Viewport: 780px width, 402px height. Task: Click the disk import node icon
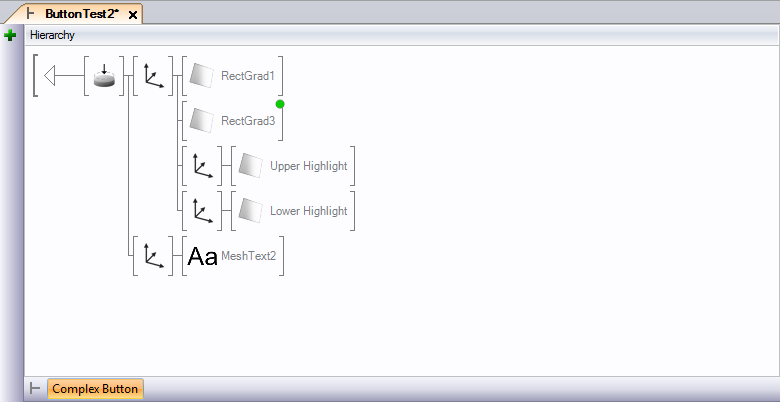pyautogui.click(x=104, y=76)
